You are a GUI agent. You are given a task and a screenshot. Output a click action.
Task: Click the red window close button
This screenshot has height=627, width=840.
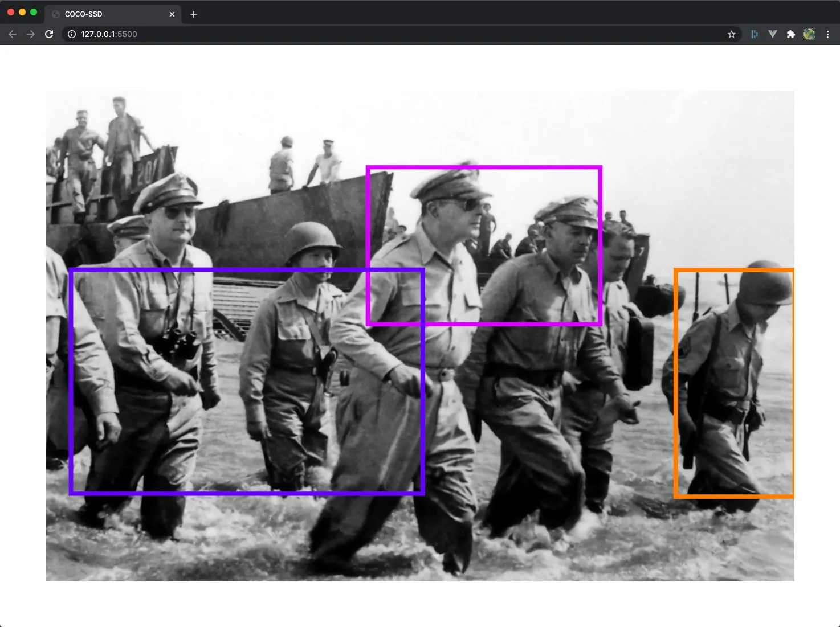pos(11,12)
